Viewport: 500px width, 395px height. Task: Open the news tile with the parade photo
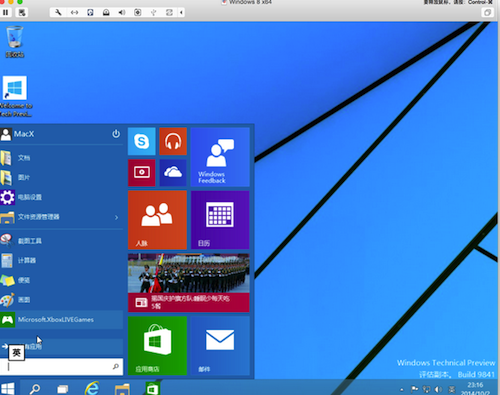[189, 283]
